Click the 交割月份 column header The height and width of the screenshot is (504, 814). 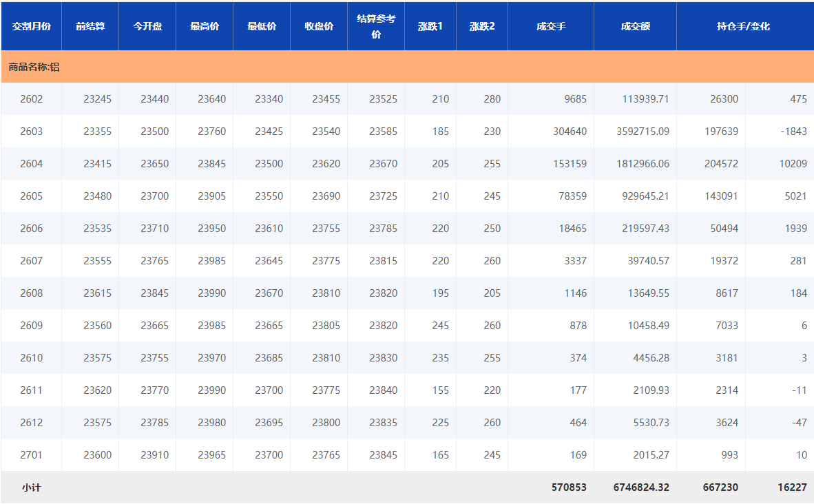point(32,26)
